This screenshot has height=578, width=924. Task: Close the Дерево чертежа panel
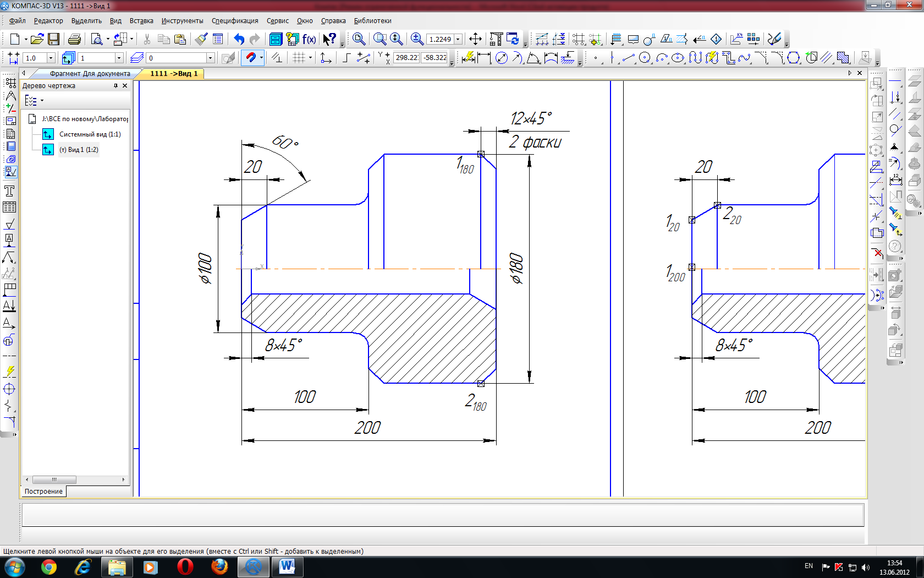click(125, 86)
